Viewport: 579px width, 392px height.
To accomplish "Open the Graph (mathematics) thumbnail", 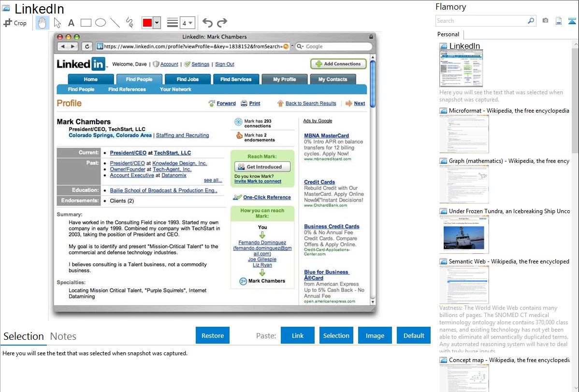I will click(x=464, y=184).
